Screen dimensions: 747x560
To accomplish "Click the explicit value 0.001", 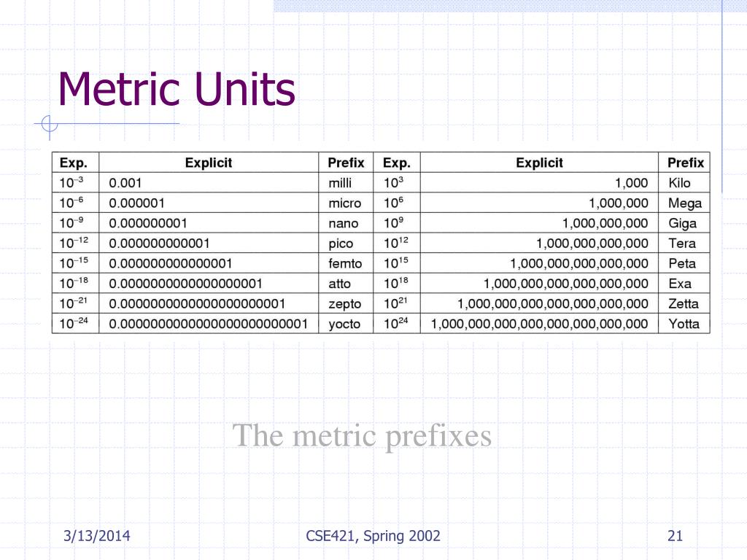I will click(x=125, y=183).
